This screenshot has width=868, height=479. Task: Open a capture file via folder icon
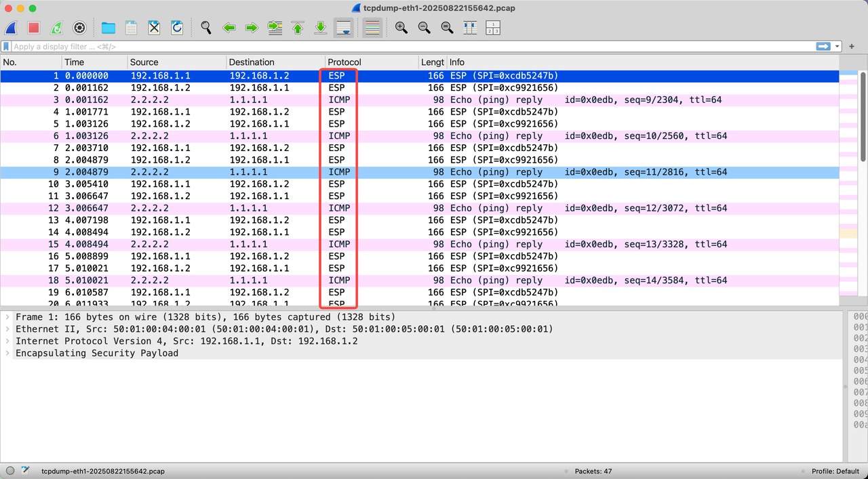click(108, 28)
